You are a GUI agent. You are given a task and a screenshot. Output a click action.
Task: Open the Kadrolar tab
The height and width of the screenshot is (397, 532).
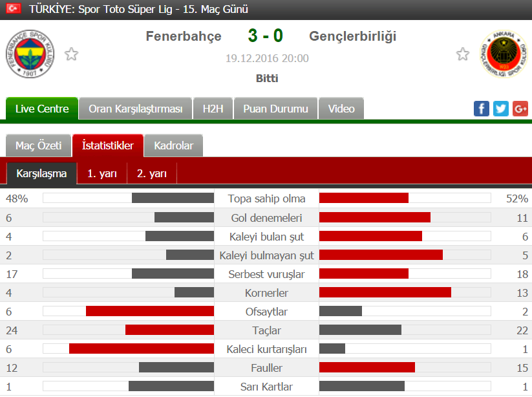click(x=173, y=145)
